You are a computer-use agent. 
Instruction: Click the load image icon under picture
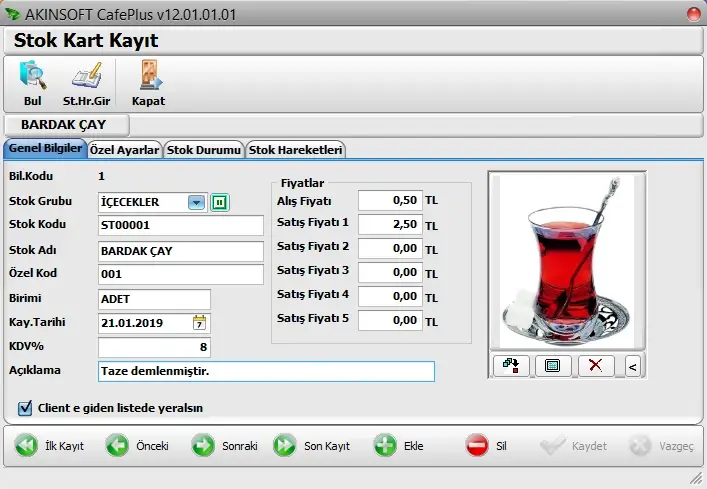click(x=511, y=366)
